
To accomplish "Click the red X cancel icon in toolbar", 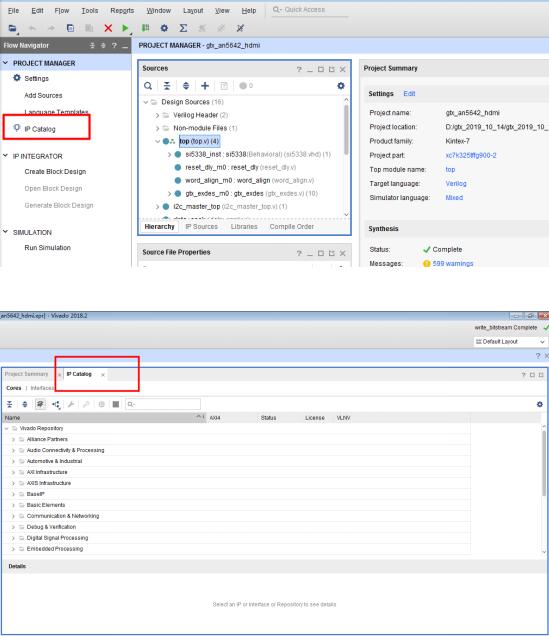I will (108, 28).
